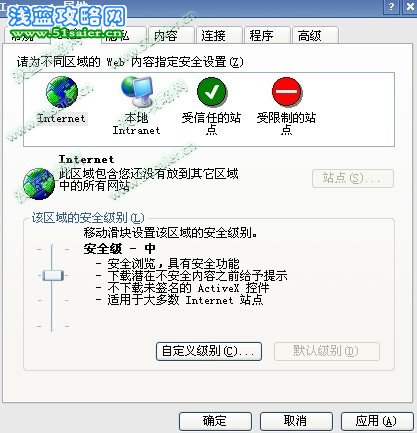Select the 本地 Intranet zone icon
Viewport: 417px width, 433px height.
point(137,92)
